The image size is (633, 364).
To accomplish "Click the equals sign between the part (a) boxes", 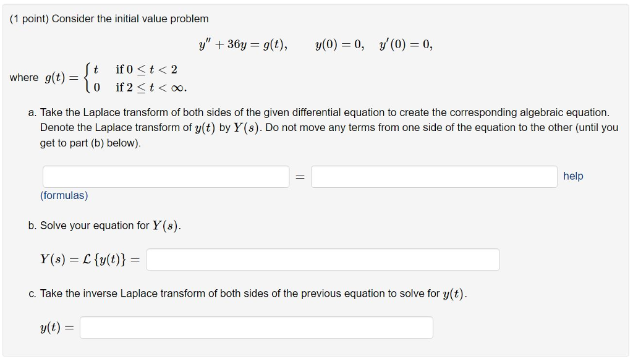I will [300, 176].
